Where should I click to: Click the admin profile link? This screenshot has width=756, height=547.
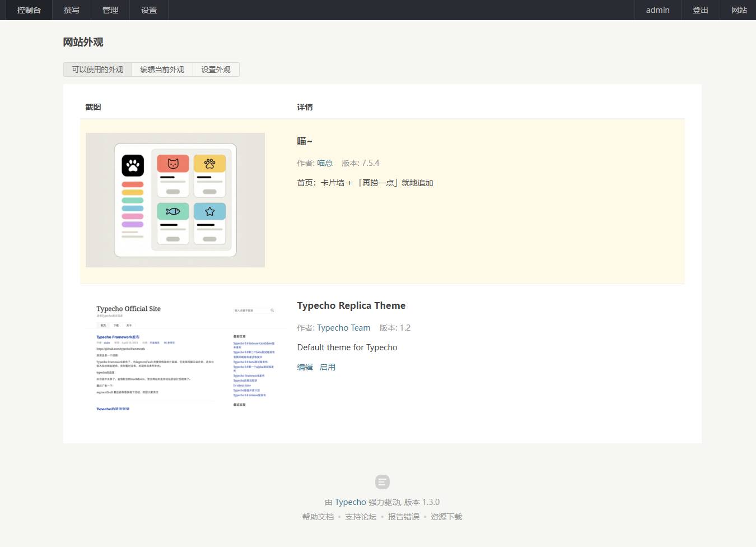[x=657, y=10]
